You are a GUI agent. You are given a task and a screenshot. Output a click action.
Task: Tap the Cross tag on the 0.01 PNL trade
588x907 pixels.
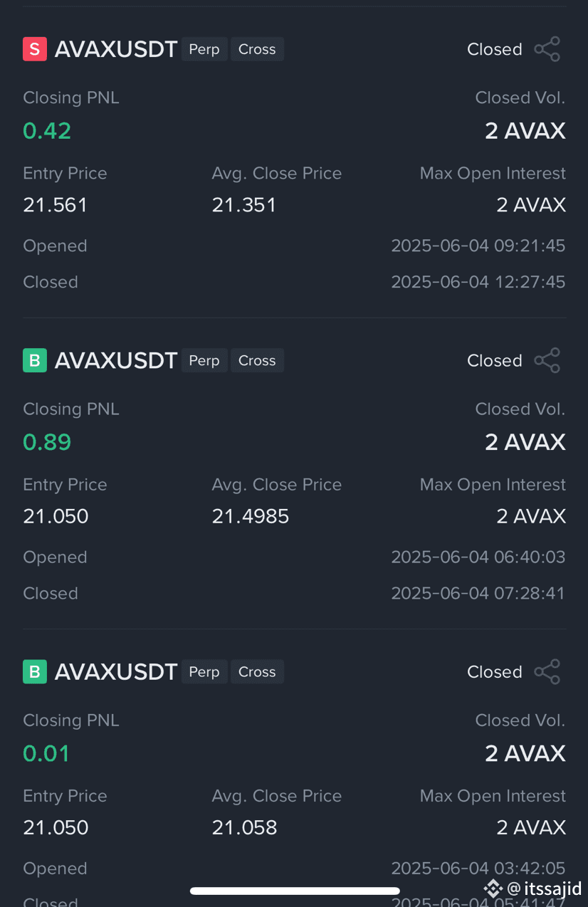257,671
